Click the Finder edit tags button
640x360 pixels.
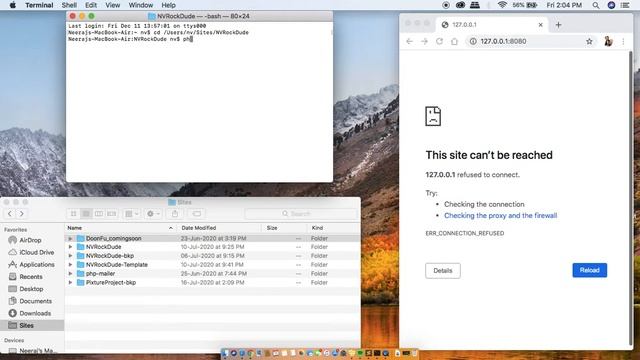pos(196,213)
